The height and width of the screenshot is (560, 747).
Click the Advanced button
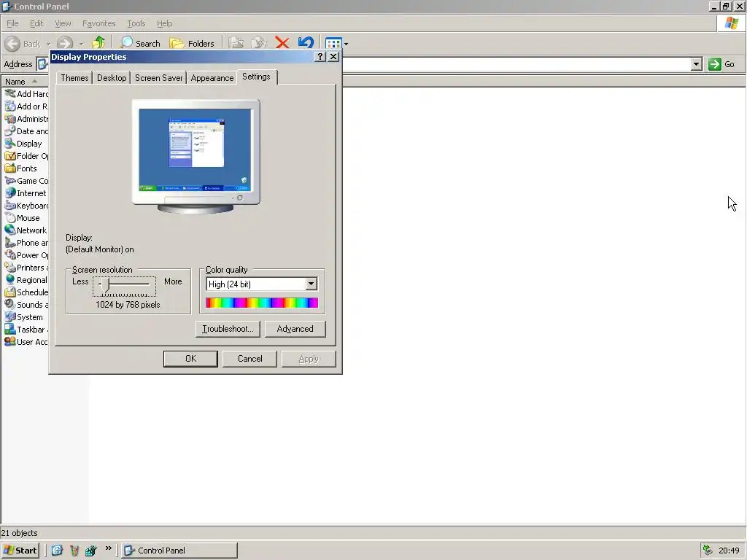295,329
